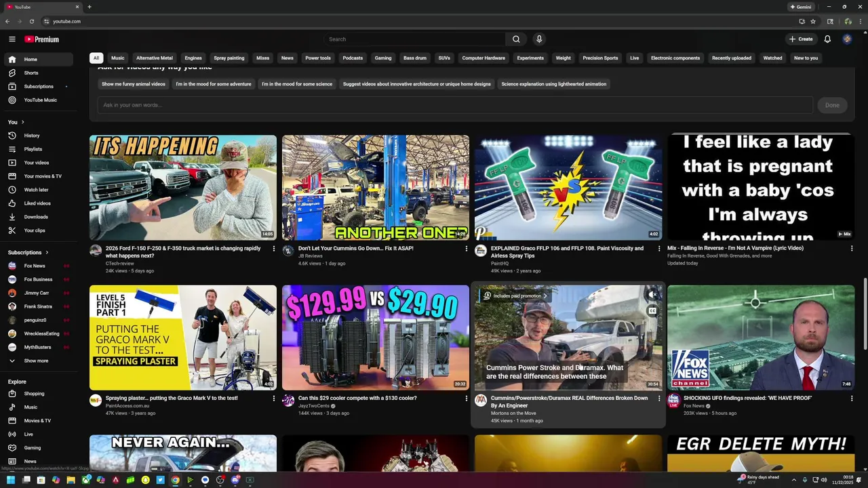Choose I'm in the mood for some science
868x488 pixels.
[297, 84]
